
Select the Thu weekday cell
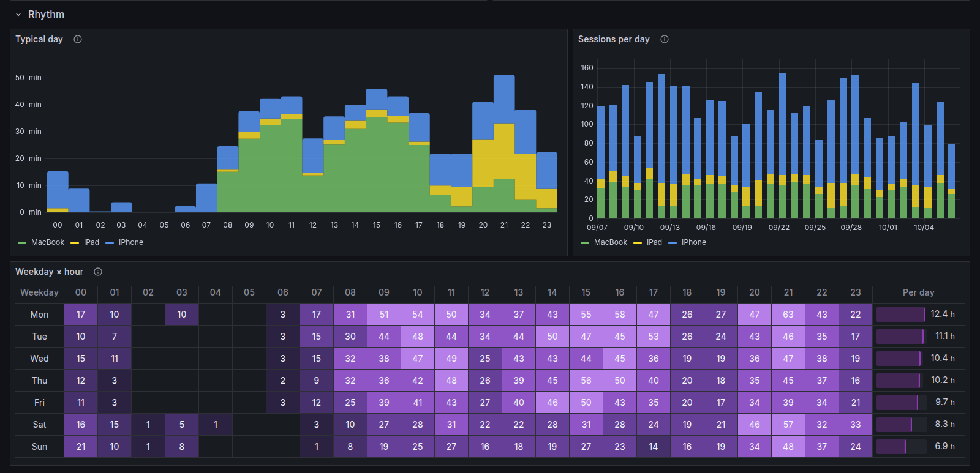[39, 381]
